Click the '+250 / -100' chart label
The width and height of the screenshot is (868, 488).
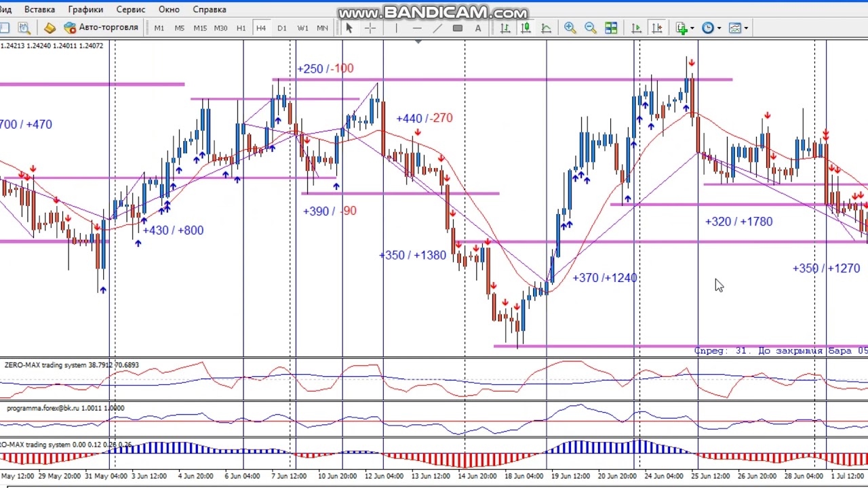point(325,68)
